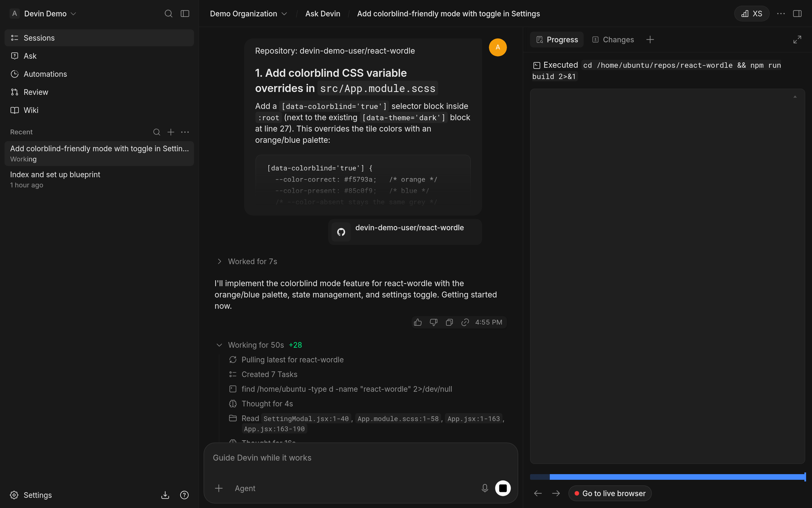Open the Agent mode selector
The width and height of the screenshot is (812, 508).
pyautogui.click(x=245, y=488)
